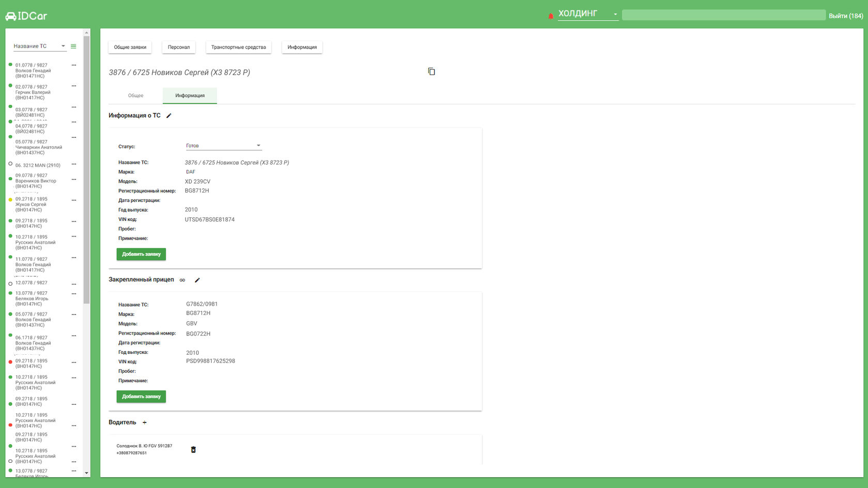Viewport: 868px width, 488px height.
Task: Select the Информация sub-tab
Action: point(190,96)
